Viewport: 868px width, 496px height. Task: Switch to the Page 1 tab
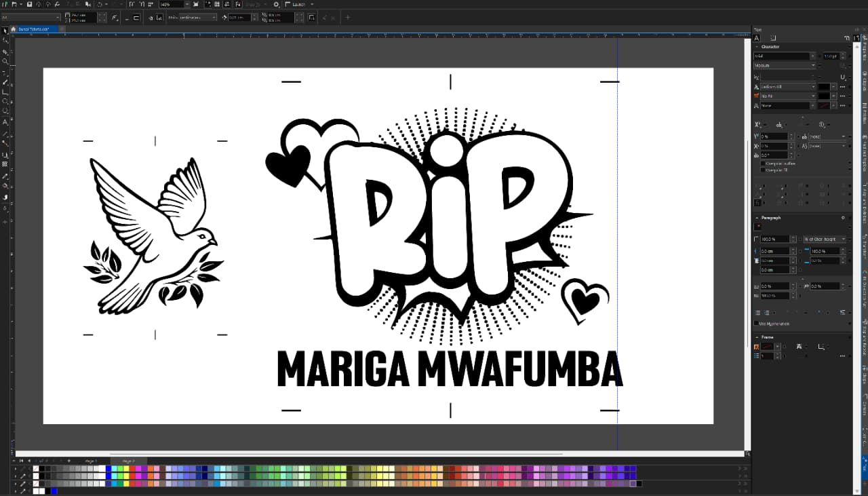[91, 461]
